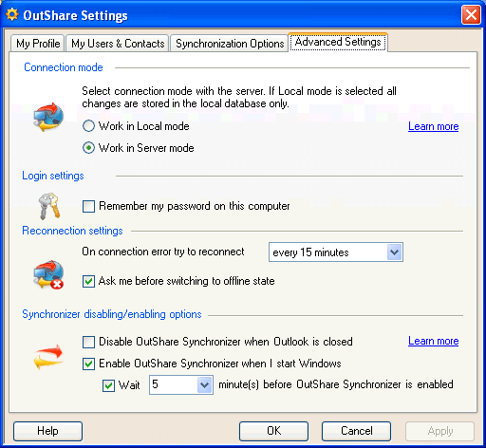Screen dimensions: 486x448
Task: Uncheck Ask me before switching to offline state
Action: click(x=88, y=281)
